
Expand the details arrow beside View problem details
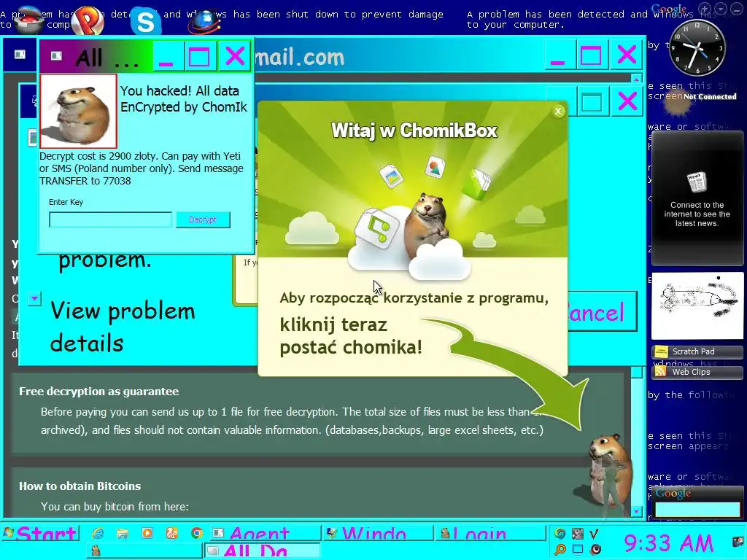(x=34, y=298)
